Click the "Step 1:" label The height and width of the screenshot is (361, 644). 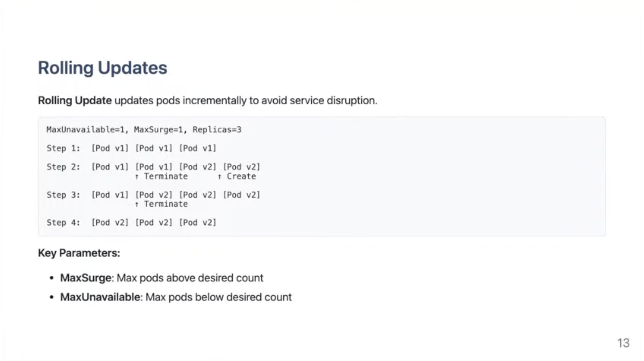pos(63,148)
